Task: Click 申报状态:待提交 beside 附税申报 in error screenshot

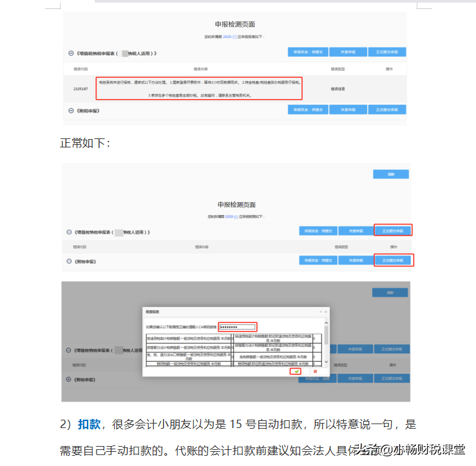Action: (x=308, y=109)
